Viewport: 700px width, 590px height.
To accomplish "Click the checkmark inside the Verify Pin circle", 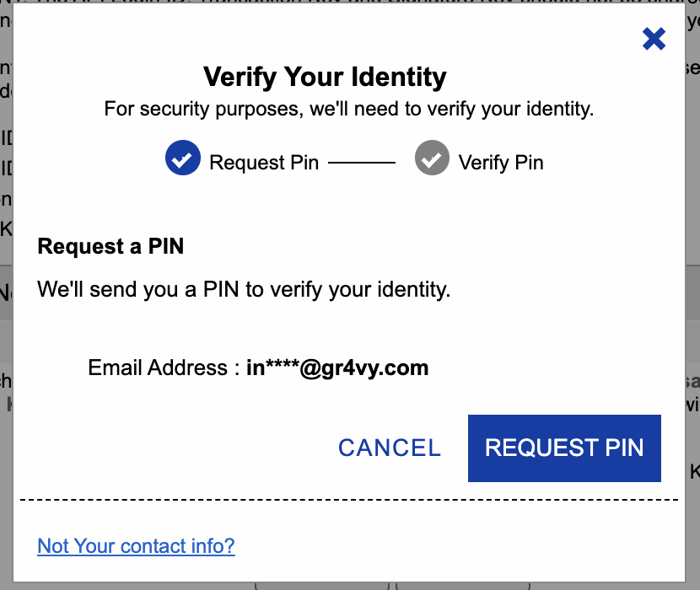I will pyautogui.click(x=432, y=158).
